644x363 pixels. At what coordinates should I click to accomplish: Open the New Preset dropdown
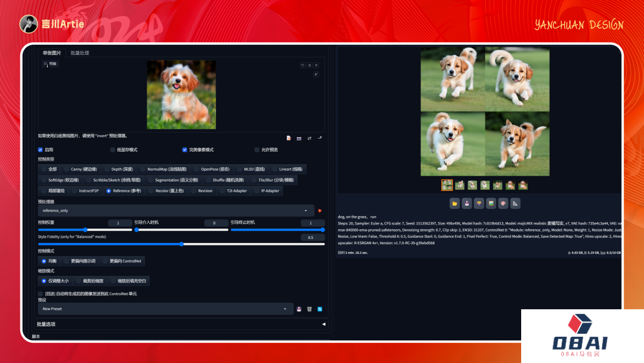165,309
